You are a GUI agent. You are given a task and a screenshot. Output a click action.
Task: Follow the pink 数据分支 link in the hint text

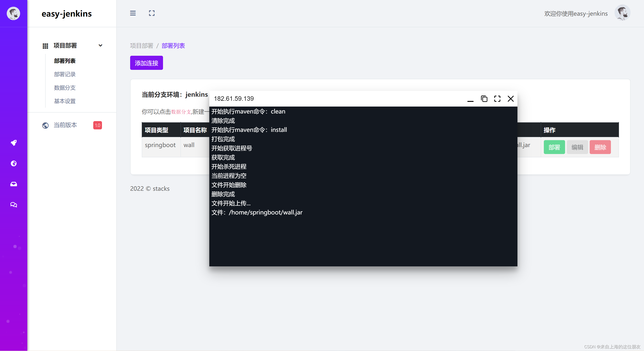[181, 112]
